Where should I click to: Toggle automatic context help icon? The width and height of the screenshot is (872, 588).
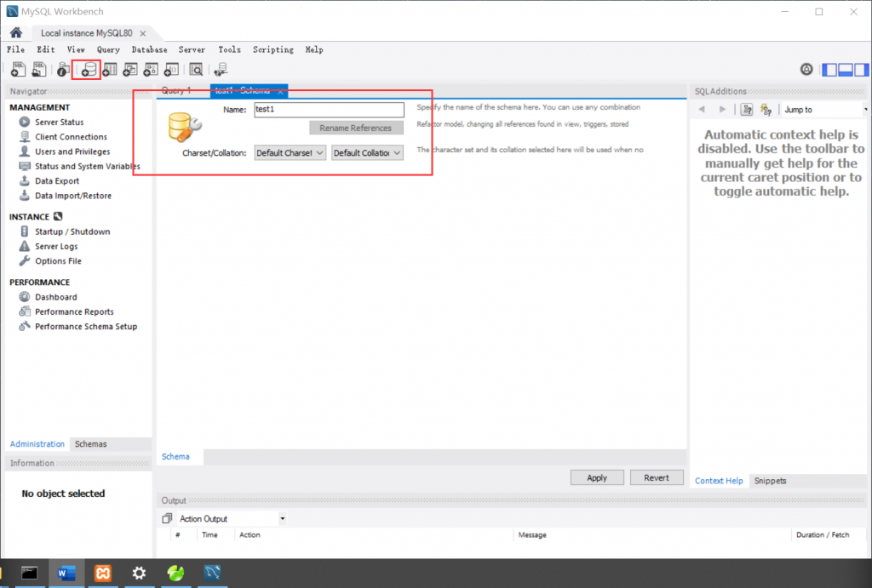click(x=766, y=110)
